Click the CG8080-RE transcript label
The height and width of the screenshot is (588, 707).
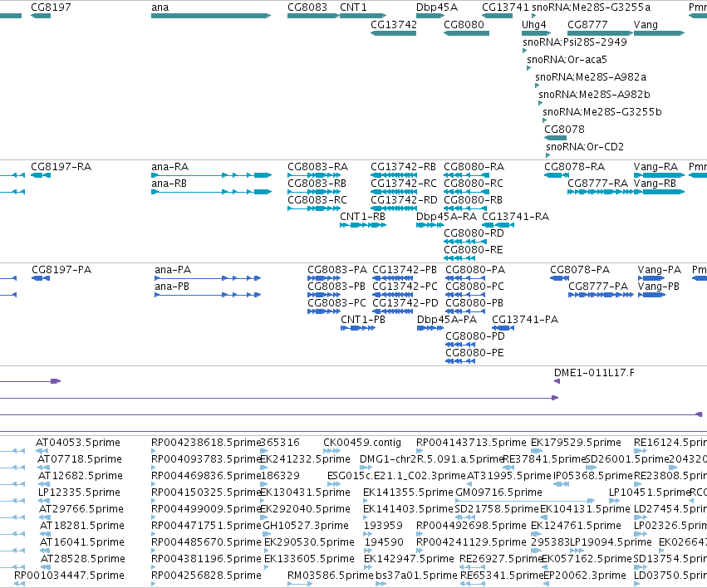click(x=474, y=250)
